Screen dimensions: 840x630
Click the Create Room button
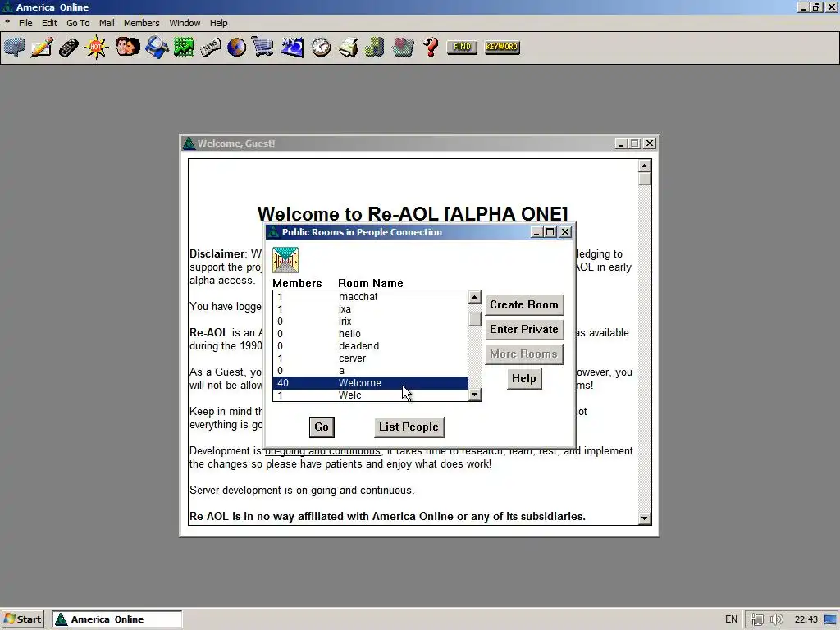(524, 305)
